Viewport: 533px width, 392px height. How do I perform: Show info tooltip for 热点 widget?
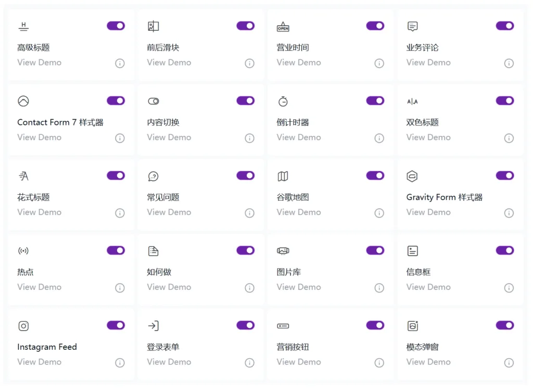[120, 288]
